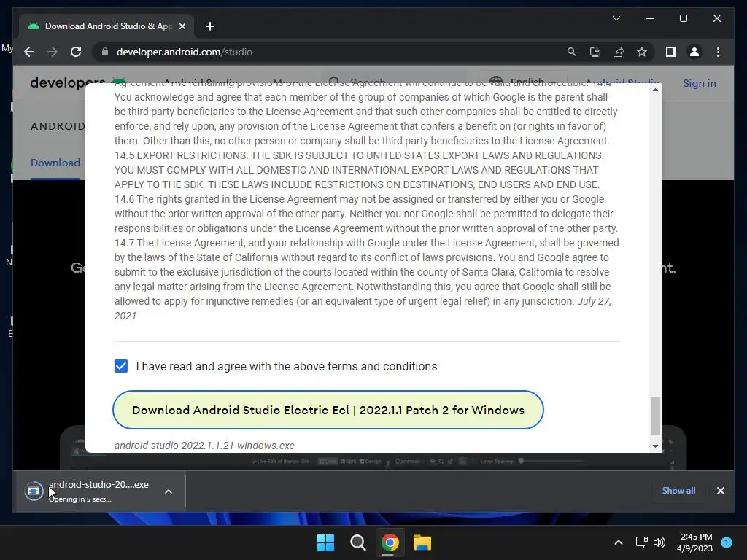Uncheck the agree to terms checkbox
Screen dimensions: 747x560
pos(121,366)
